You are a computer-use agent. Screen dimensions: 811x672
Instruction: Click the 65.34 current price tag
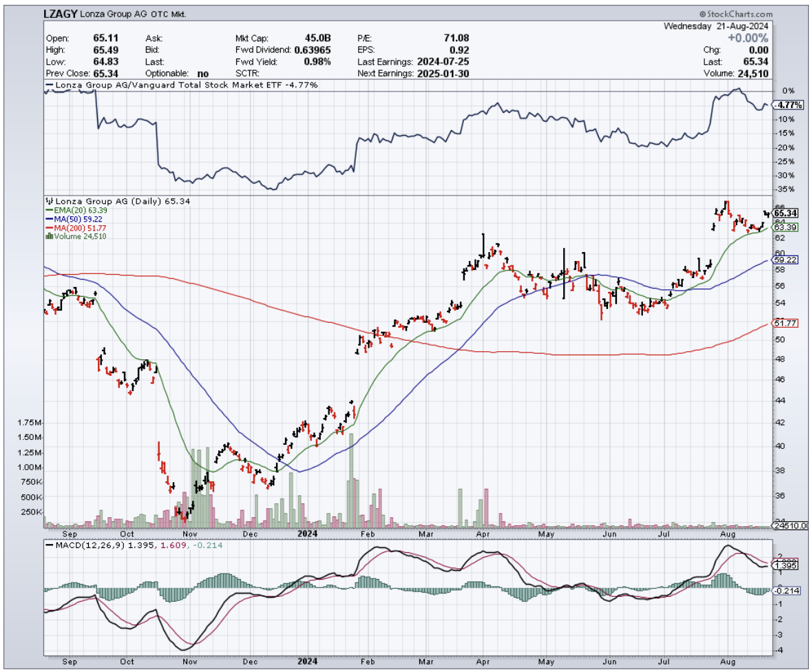point(785,214)
